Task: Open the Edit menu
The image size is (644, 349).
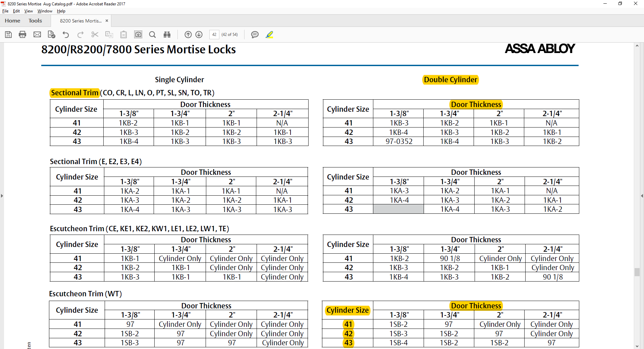Action: [16, 11]
